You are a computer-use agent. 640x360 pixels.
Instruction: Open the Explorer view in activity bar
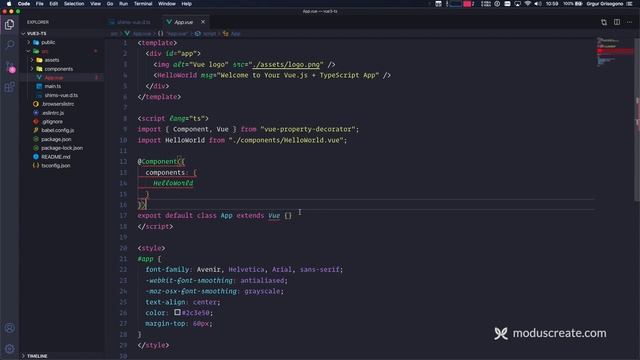pos(9,24)
